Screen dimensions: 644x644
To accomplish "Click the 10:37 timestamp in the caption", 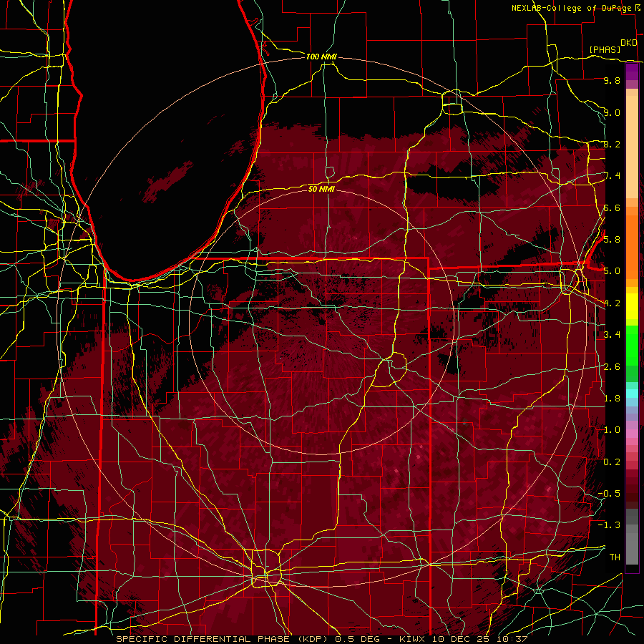I will [512, 639].
